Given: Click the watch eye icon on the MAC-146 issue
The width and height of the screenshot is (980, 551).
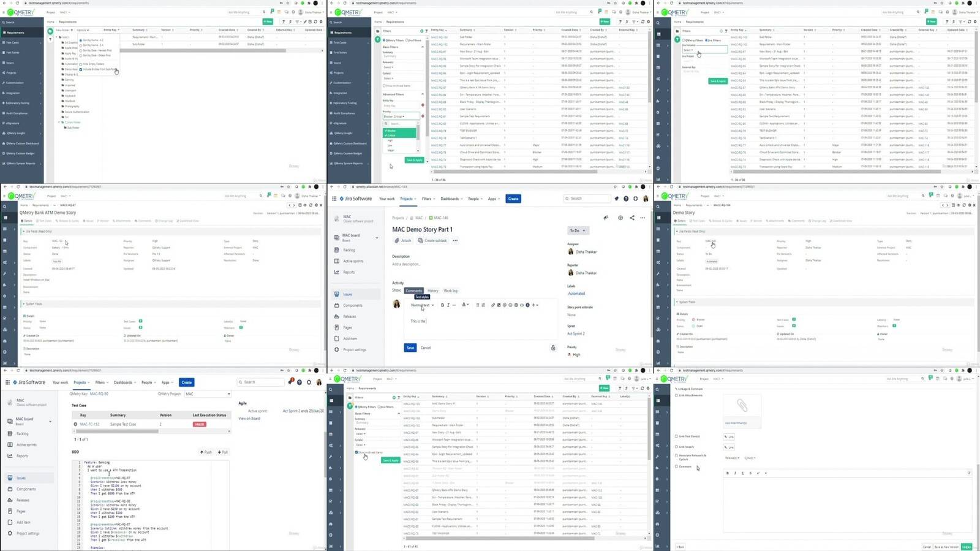Looking at the screenshot, I should pyautogui.click(x=620, y=218).
